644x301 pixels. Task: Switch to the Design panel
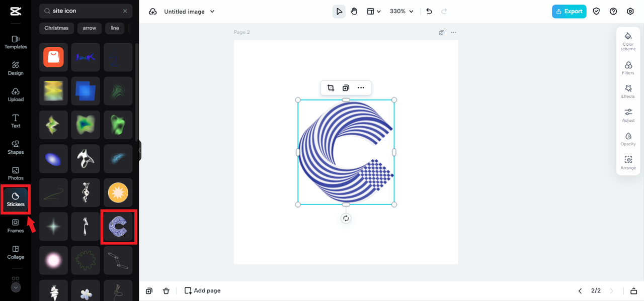pyautogui.click(x=16, y=68)
